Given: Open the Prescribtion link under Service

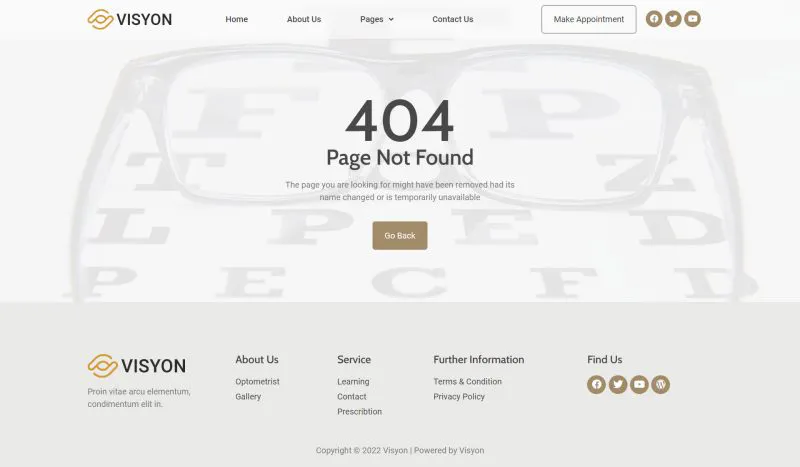Looking at the screenshot, I should point(359,411).
